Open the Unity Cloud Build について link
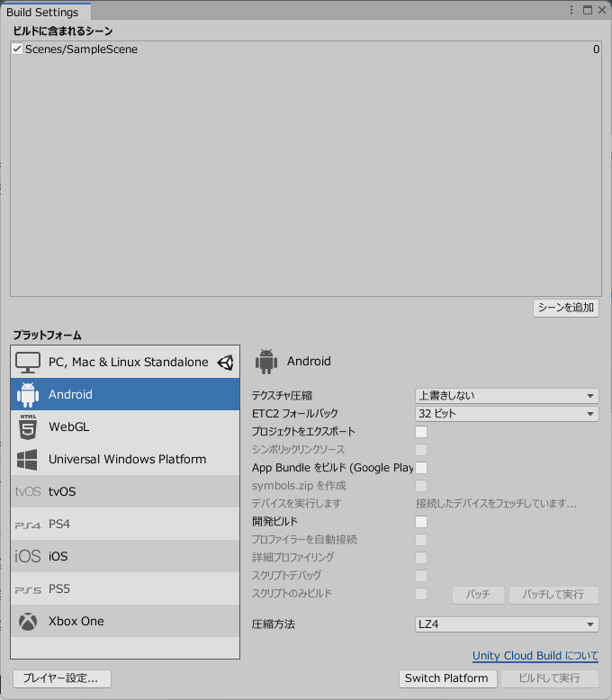Image resolution: width=612 pixels, height=700 pixels. (535, 657)
